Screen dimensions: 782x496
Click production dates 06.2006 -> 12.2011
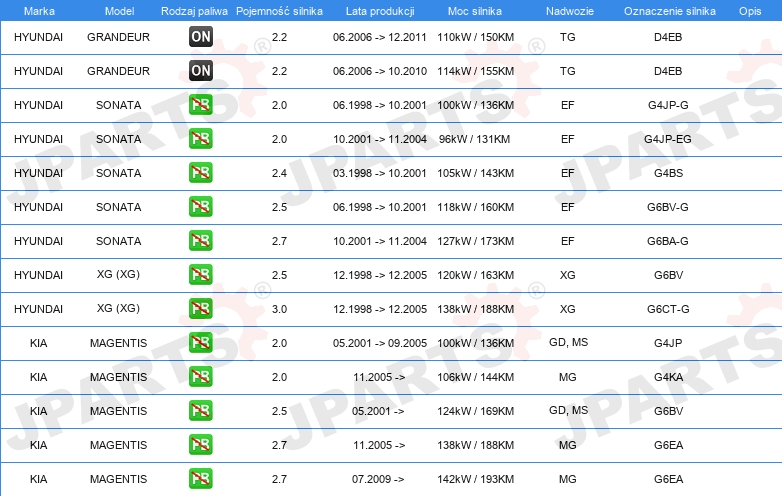pyautogui.click(x=380, y=37)
